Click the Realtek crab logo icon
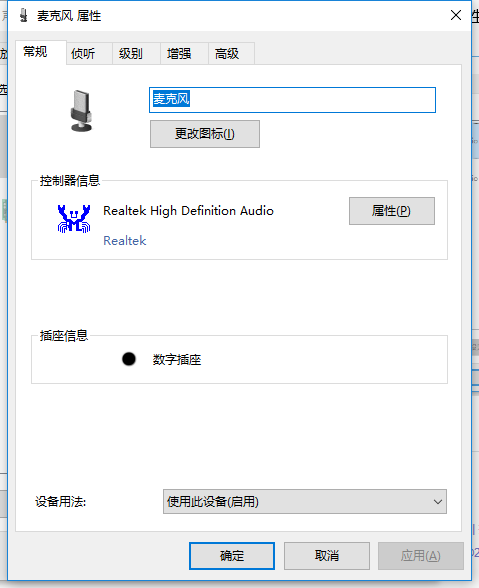 [x=74, y=219]
